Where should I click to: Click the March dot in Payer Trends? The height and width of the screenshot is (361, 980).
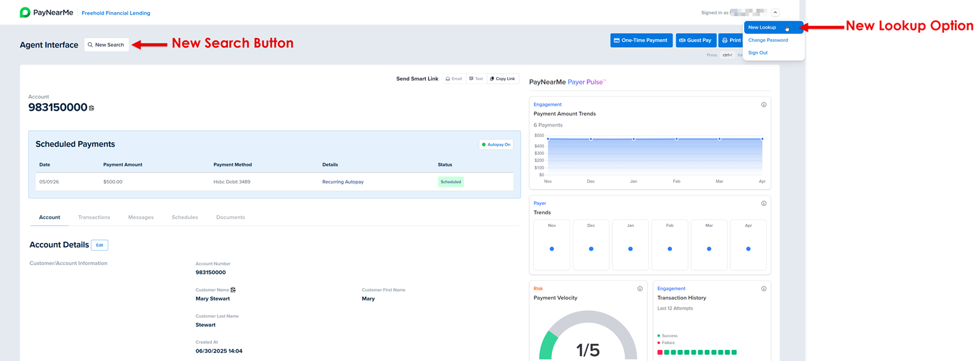[709, 249]
